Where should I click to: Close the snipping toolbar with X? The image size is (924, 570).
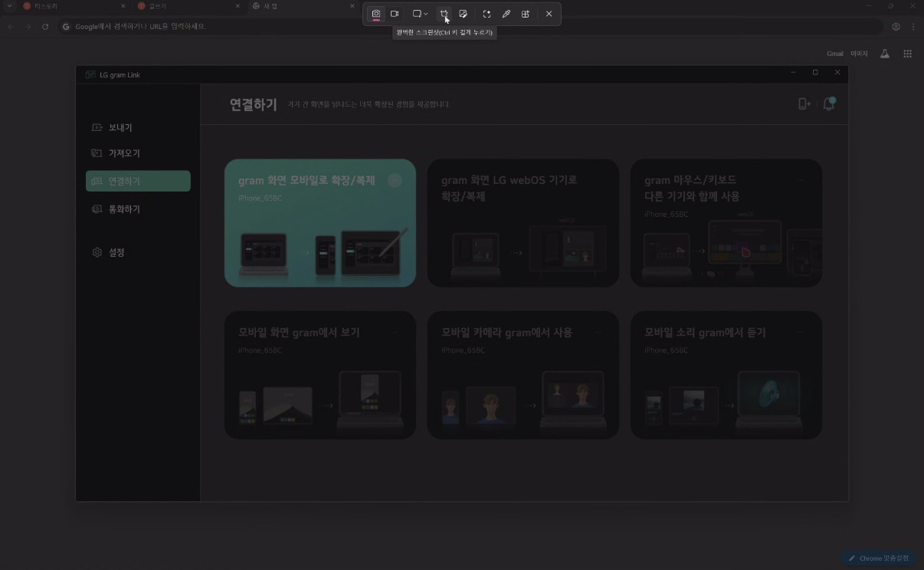(x=549, y=14)
